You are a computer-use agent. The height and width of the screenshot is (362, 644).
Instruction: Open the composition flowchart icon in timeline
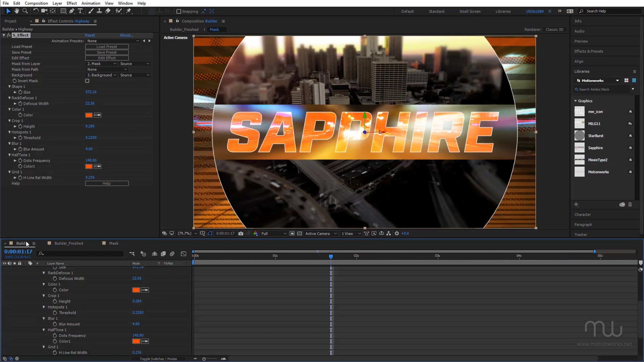(x=132, y=254)
